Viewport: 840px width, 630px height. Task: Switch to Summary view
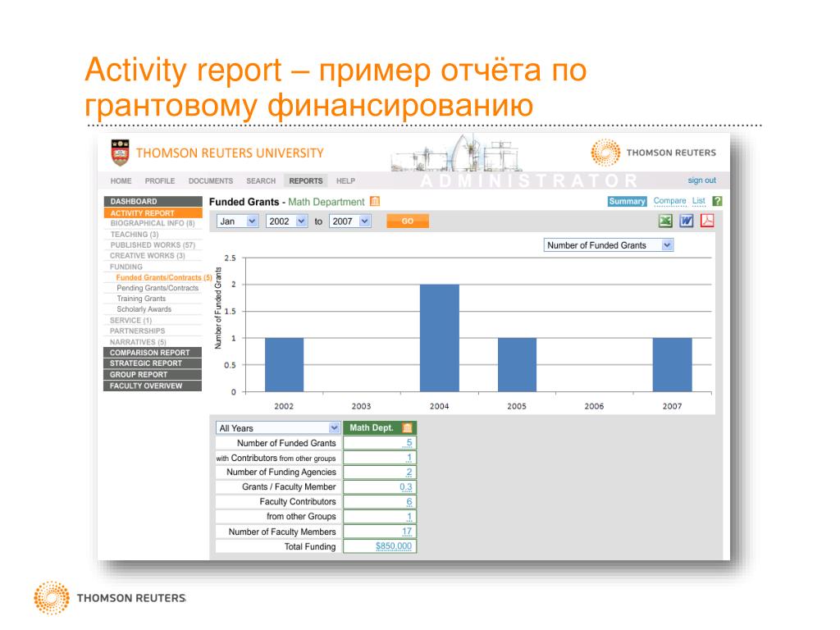tap(628, 202)
